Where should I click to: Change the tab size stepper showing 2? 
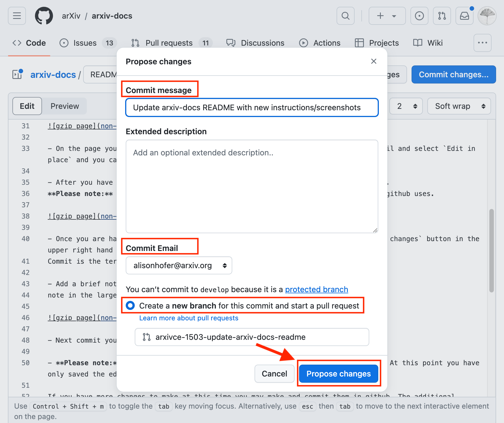click(406, 106)
